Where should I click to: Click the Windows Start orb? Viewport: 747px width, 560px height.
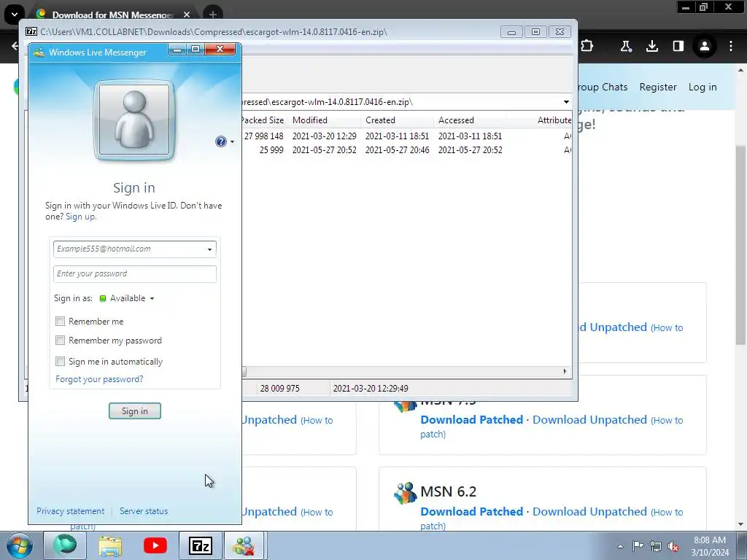[19, 545]
